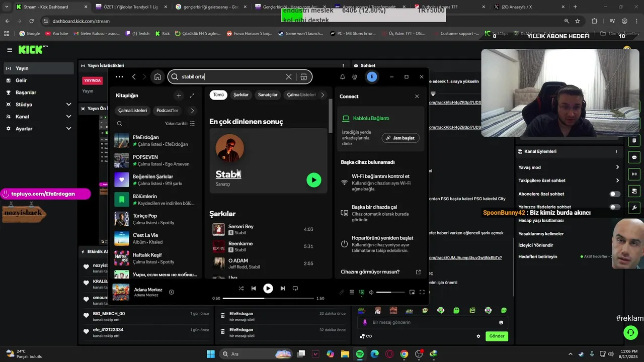
Task: Search within Spotify library
Action: point(119,123)
